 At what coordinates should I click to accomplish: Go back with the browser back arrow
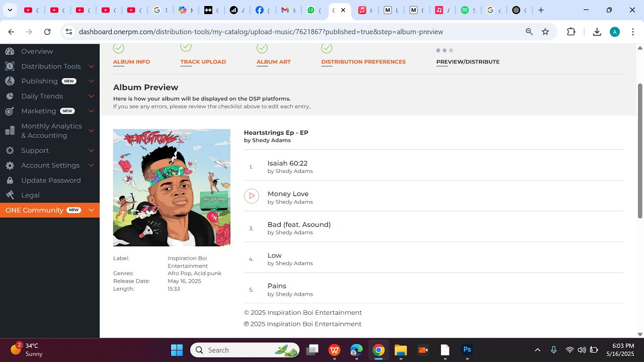(x=11, y=32)
